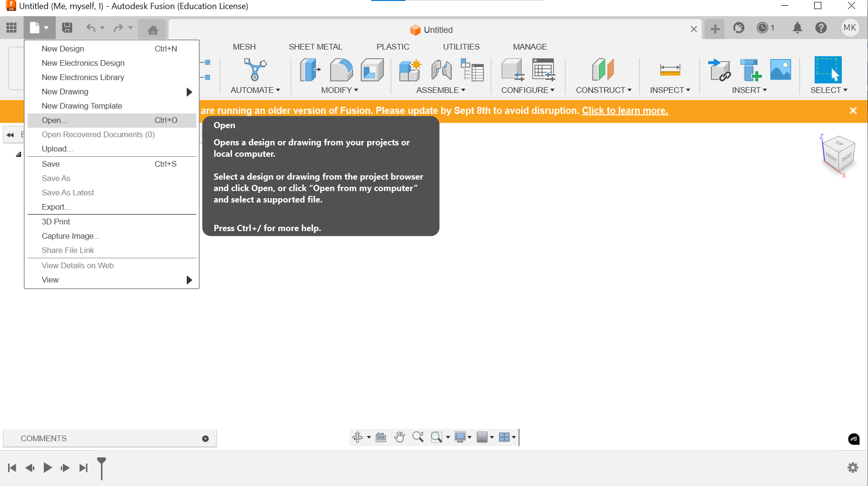Open the SELECT dropdown
The width and height of the screenshot is (868, 486).
829,90
